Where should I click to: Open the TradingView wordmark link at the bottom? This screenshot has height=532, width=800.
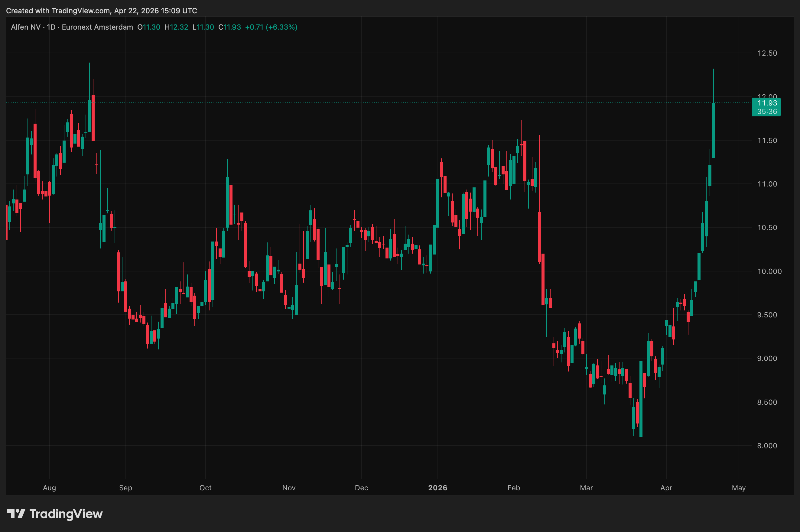pyautogui.click(x=66, y=514)
